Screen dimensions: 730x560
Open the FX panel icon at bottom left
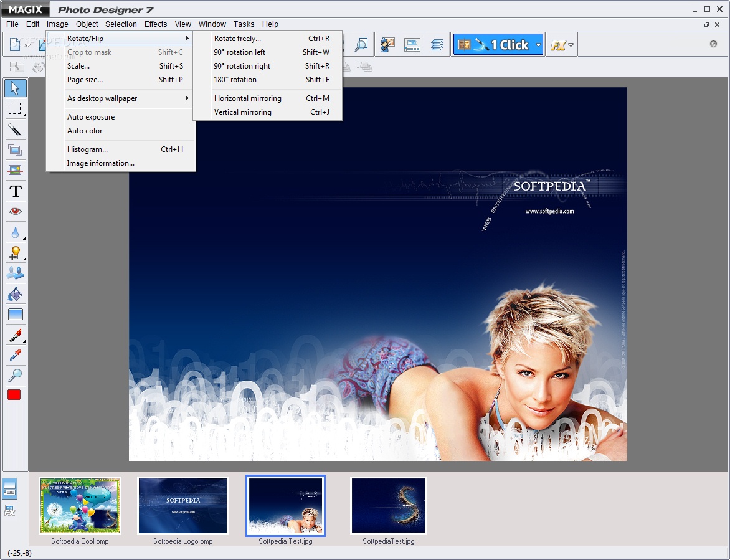(10, 511)
